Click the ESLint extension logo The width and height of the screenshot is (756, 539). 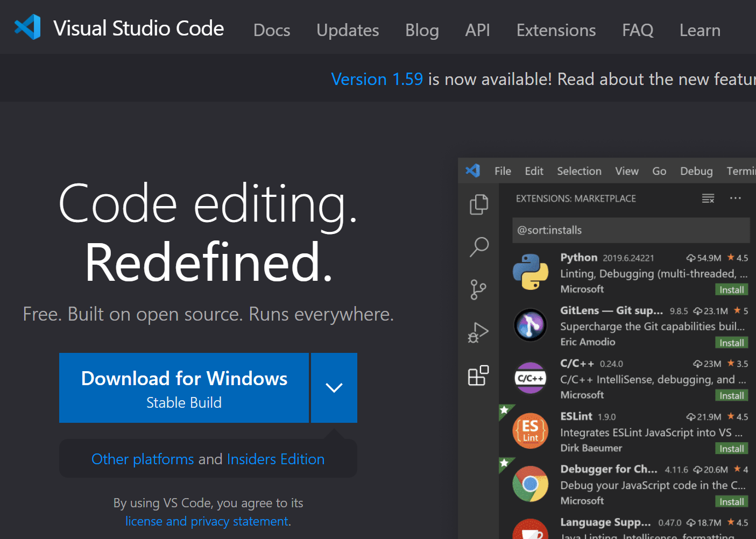(x=530, y=431)
